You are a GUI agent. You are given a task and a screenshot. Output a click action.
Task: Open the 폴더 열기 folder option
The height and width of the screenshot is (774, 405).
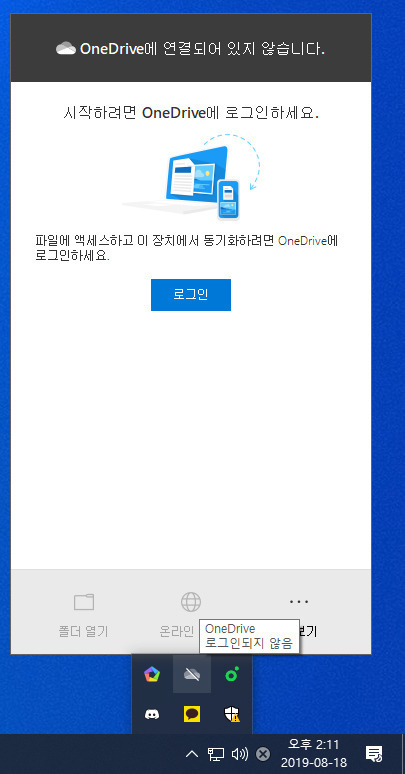pos(83,615)
